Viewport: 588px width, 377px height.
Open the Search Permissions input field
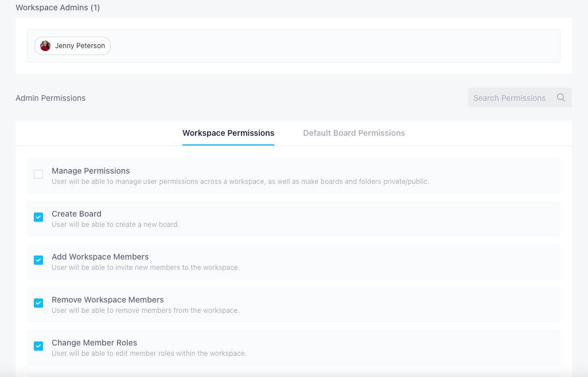[x=511, y=97]
